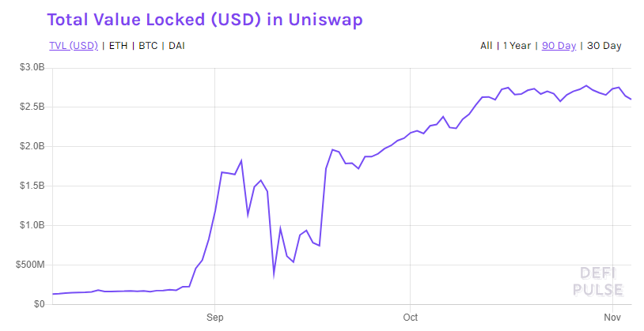This screenshot has width=644, height=331.
Task: Click the $0 y-axis label
Action: [x=40, y=304]
